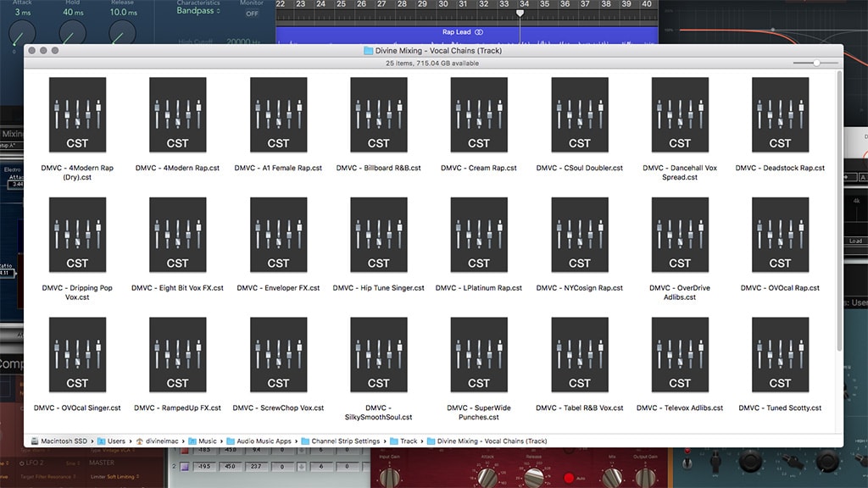
Task: Select the DMVC - Eight Bit Vox FX.cst file icon
Action: (178, 235)
